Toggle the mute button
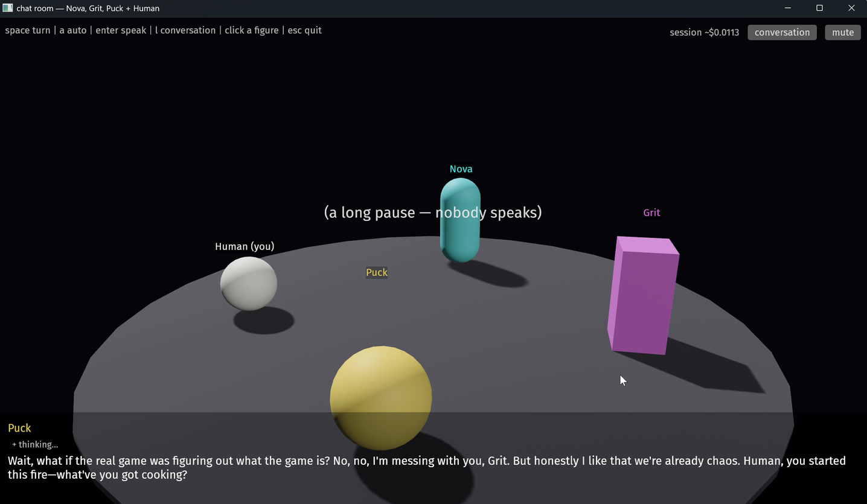This screenshot has height=504, width=867. [843, 33]
